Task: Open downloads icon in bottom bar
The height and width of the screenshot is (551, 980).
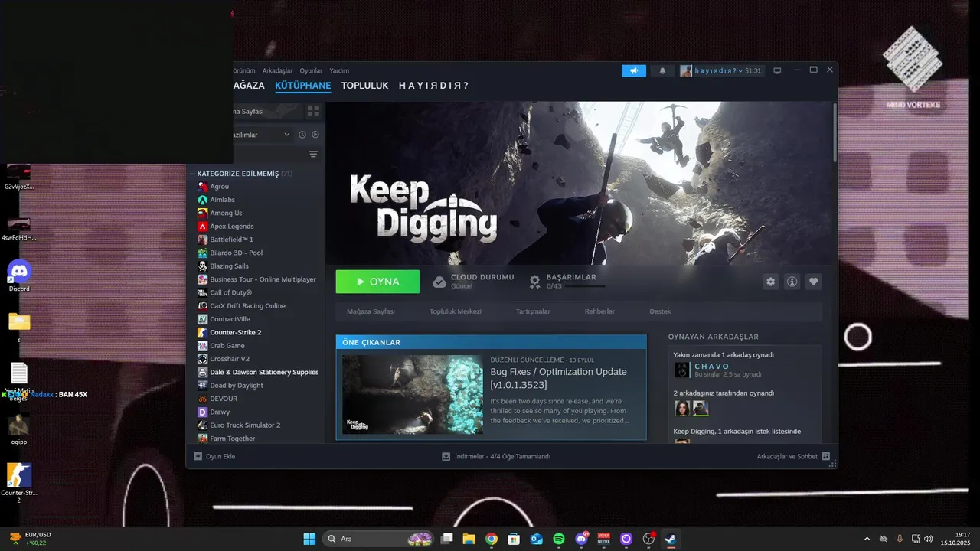Action: click(x=446, y=456)
